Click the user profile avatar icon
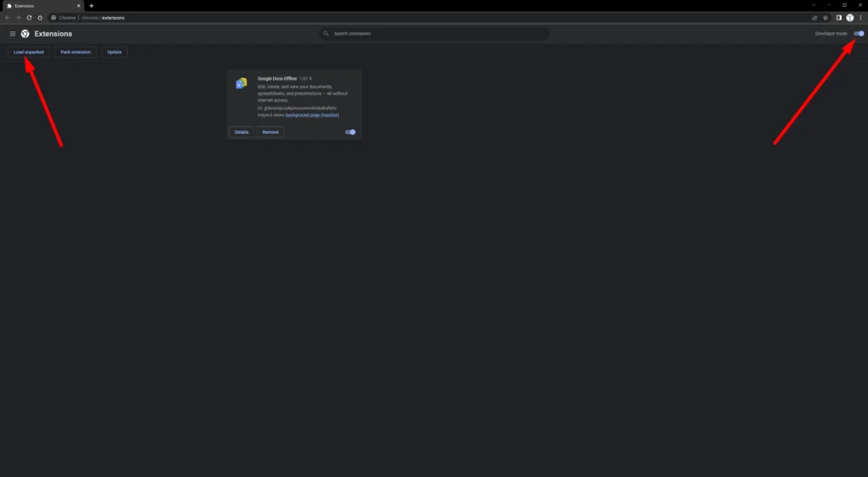This screenshot has height=477, width=868. pos(850,17)
